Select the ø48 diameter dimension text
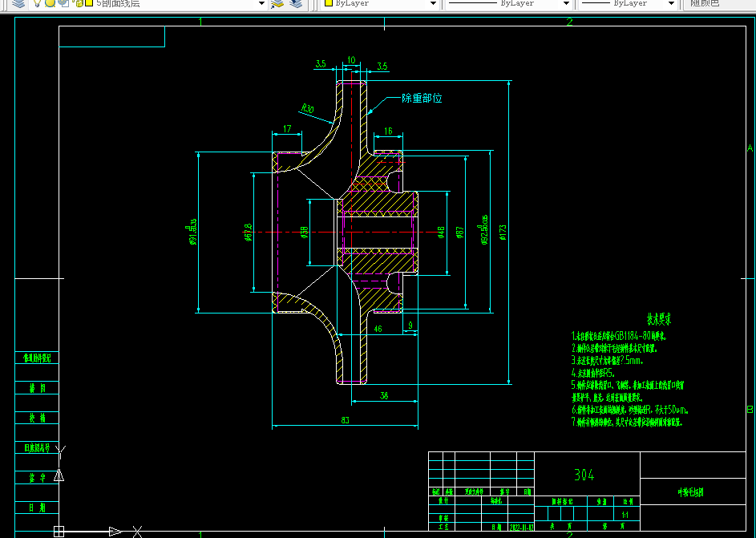This screenshot has width=756, height=538. (441, 233)
